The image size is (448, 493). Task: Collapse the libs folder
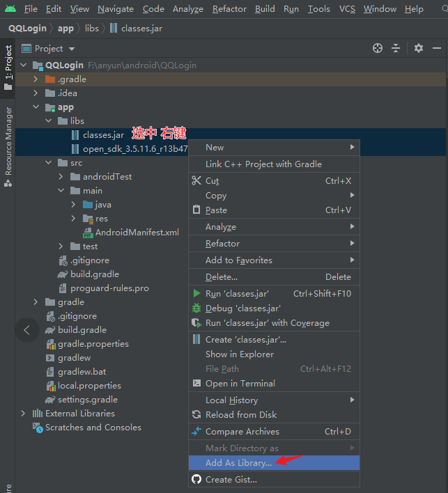pos(49,120)
